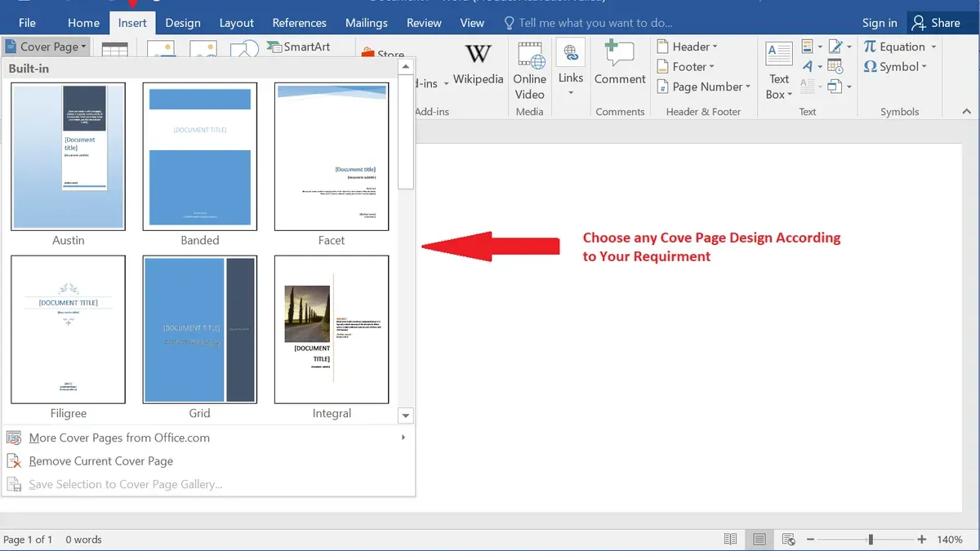This screenshot has width=980, height=551.
Task: Open the Links dropdown group
Action: tap(571, 69)
